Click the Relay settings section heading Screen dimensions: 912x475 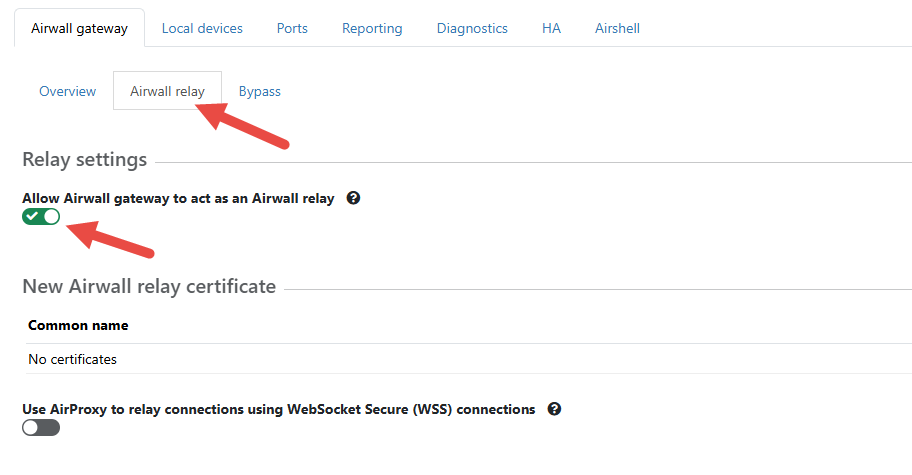point(84,160)
